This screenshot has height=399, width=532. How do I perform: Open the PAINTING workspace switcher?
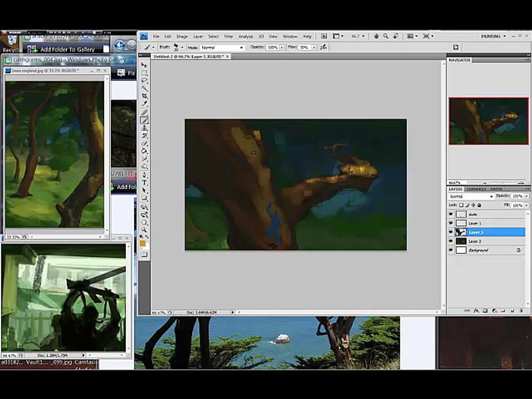tap(494, 36)
